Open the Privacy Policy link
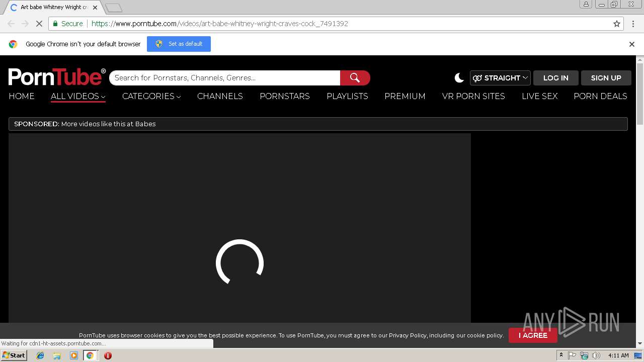644x362 pixels. pos(408,335)
